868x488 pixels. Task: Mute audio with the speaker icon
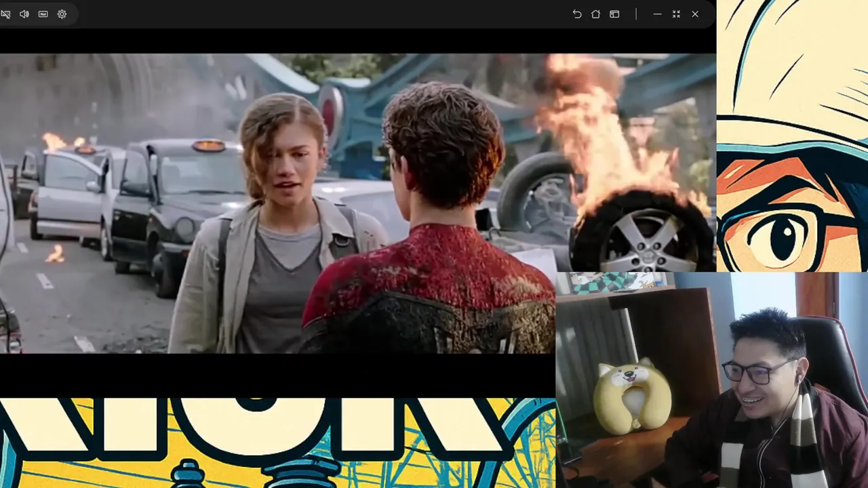click(24, 14)
